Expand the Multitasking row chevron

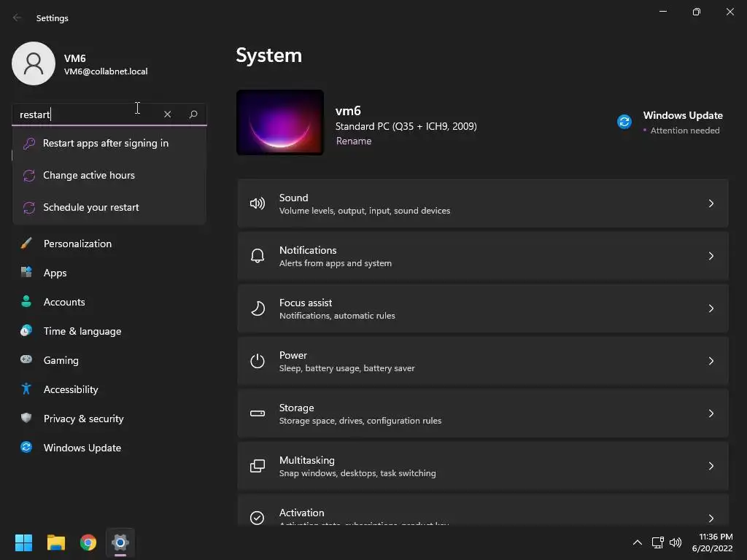711,466
